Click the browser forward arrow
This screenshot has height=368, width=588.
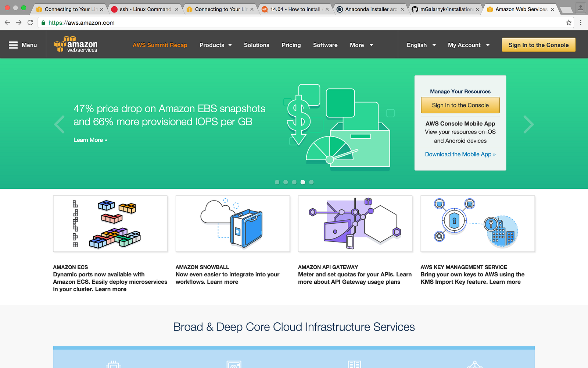point(19,22)
